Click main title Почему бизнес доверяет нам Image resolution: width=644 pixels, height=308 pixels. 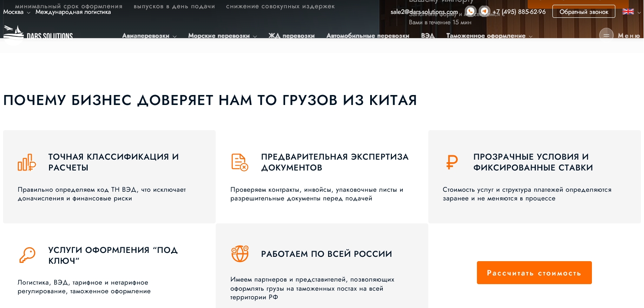point(210,100)
